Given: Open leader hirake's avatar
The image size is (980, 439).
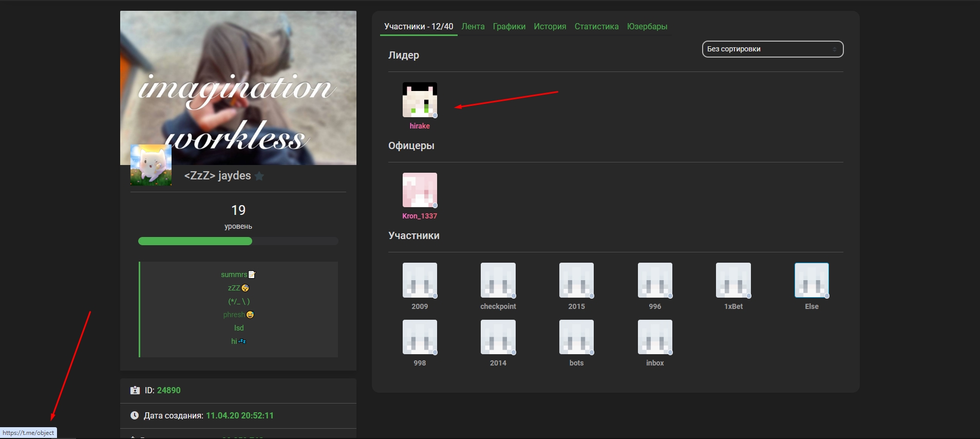Looking at the screenshot, I should 420,100.
